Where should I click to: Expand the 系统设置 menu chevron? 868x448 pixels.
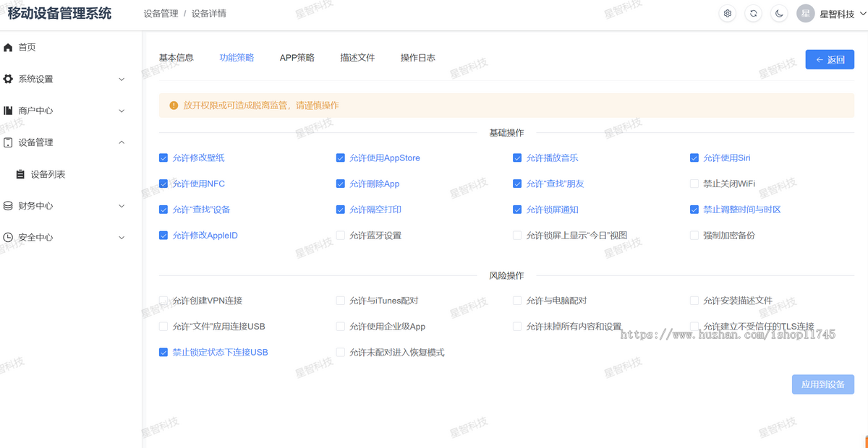click(122, 79)
